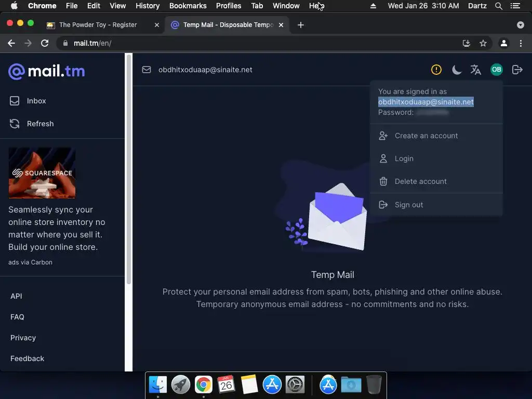
Task: Open the Bookmarks menu
Action: tap(188, 6)
